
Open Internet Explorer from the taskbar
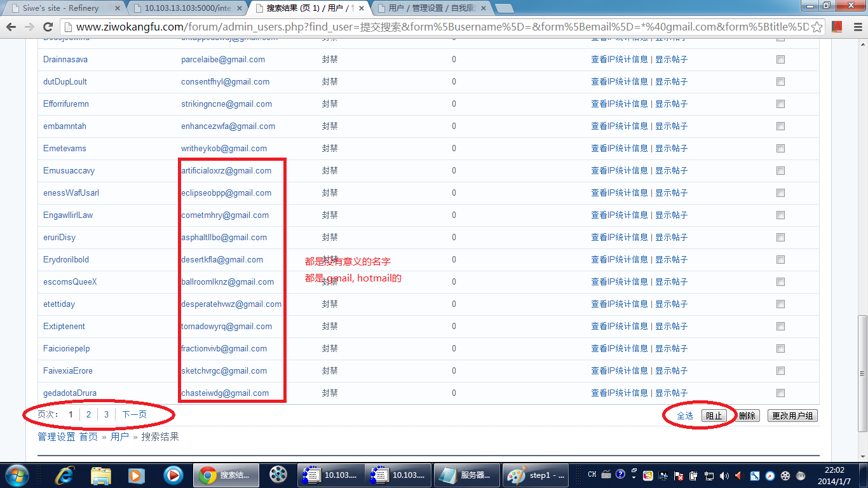(64, 475)
